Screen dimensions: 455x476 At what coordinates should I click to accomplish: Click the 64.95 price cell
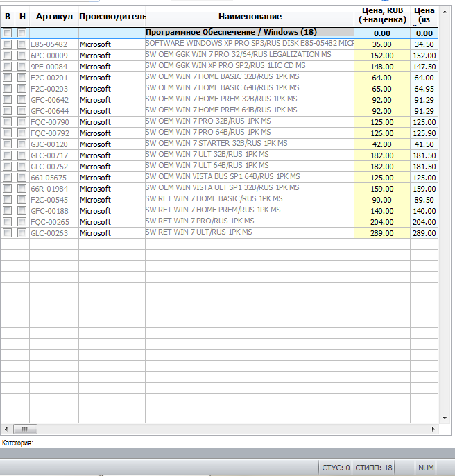(x=424, y=89)
